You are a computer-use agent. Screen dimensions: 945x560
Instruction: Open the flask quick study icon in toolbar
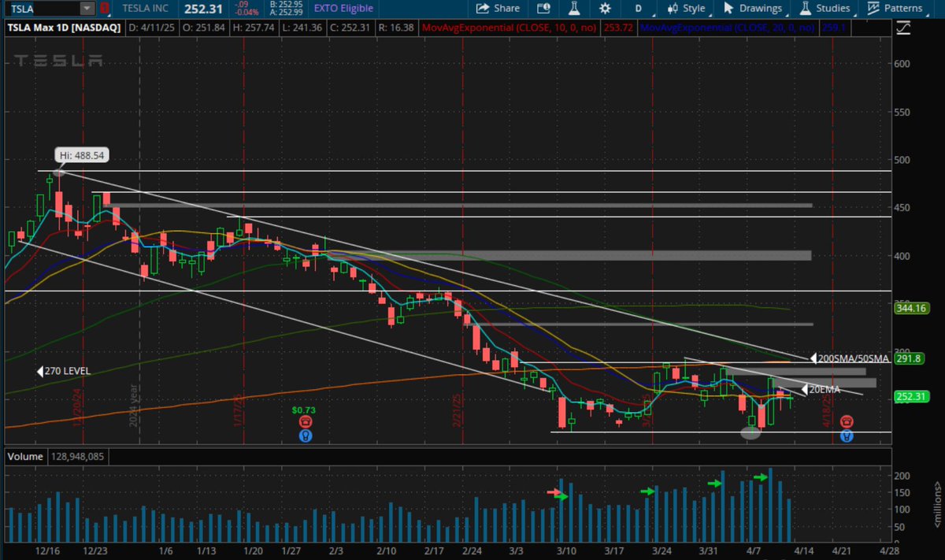click(575, 9)
